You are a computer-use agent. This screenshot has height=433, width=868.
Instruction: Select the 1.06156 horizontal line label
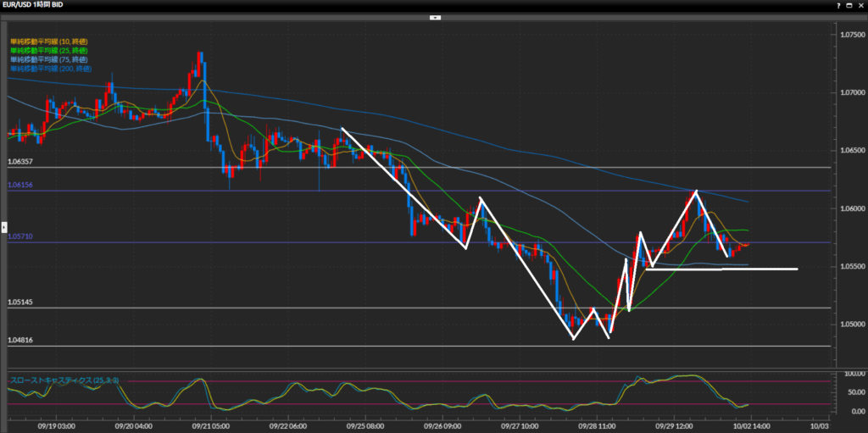click(20, 185)
